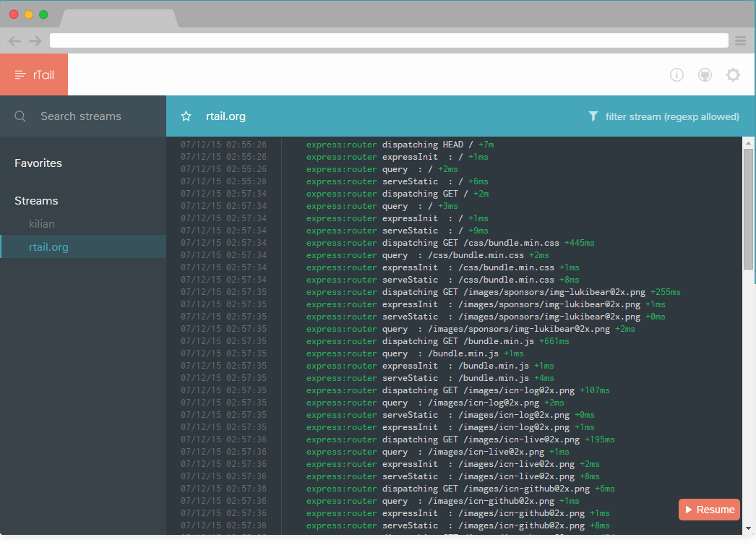Viewport: 756px width, 545px height.
Task: Click browser back arrow
Action: click(x=14, y=41)
